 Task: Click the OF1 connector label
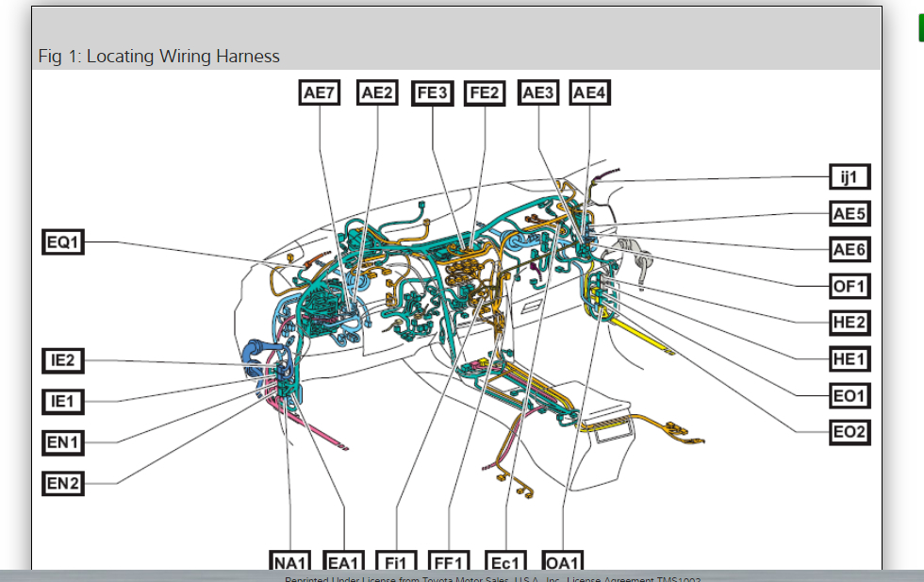(850, 287)
